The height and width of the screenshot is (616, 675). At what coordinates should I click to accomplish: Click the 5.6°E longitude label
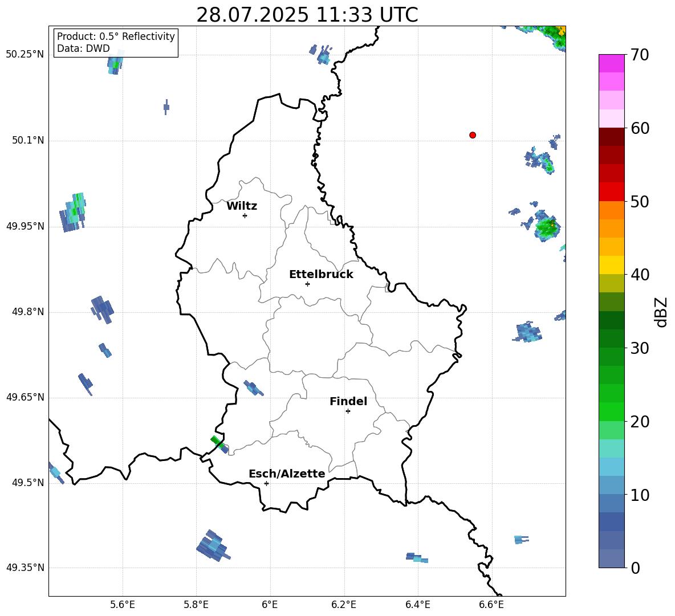tap(122, 605)
